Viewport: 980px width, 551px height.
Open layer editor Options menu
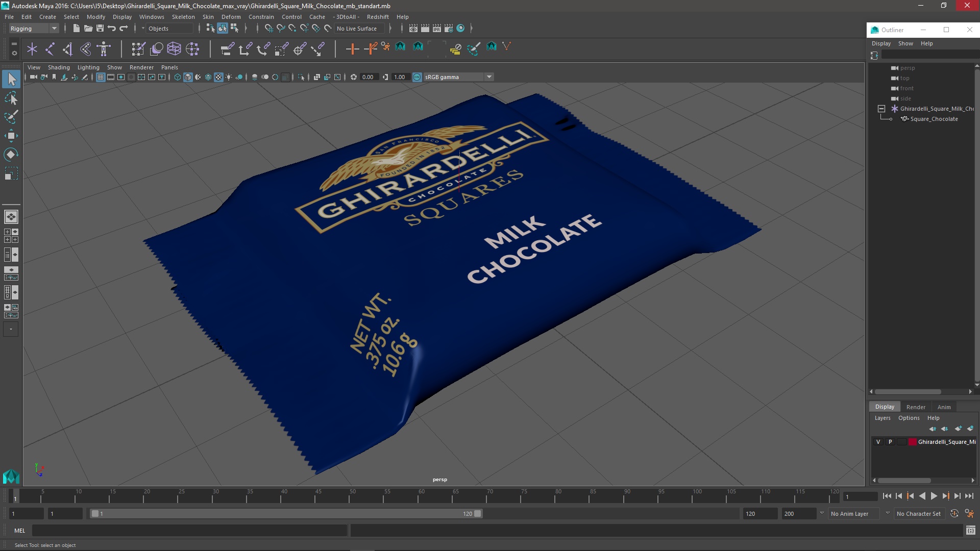click(909, 418)
